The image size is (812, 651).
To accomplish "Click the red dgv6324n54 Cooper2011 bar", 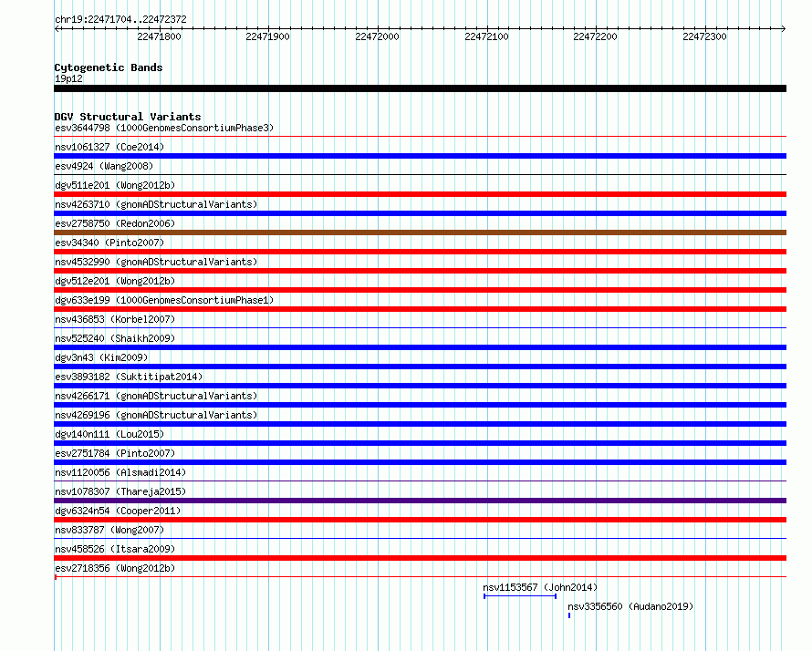I will pyautogui.click(x=420, y=520).
